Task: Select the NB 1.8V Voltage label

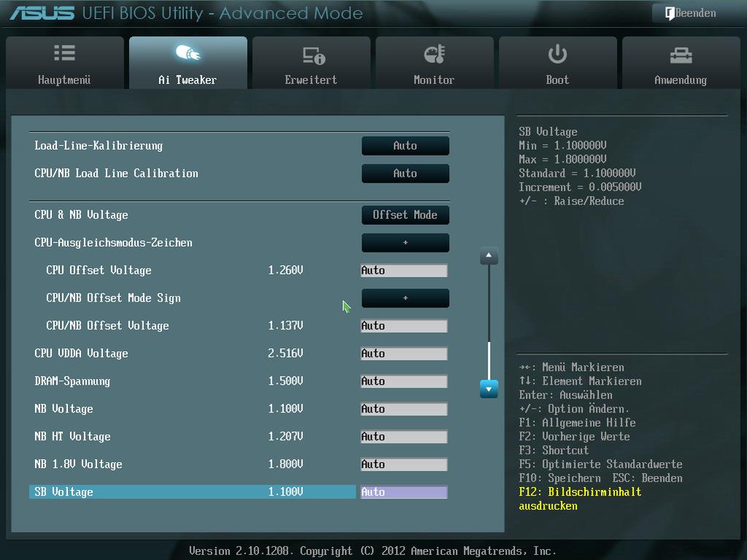Action: (x=78, y=464)
